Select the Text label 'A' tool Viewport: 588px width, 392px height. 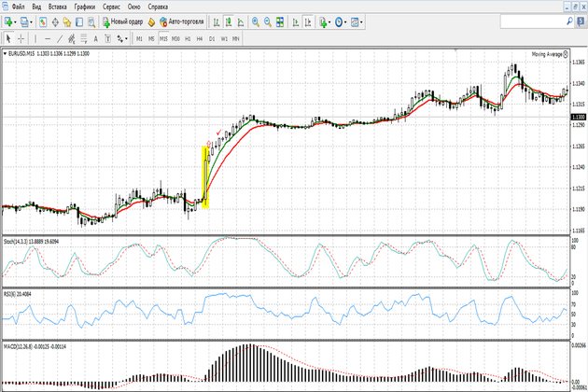(x=95, y=38)
